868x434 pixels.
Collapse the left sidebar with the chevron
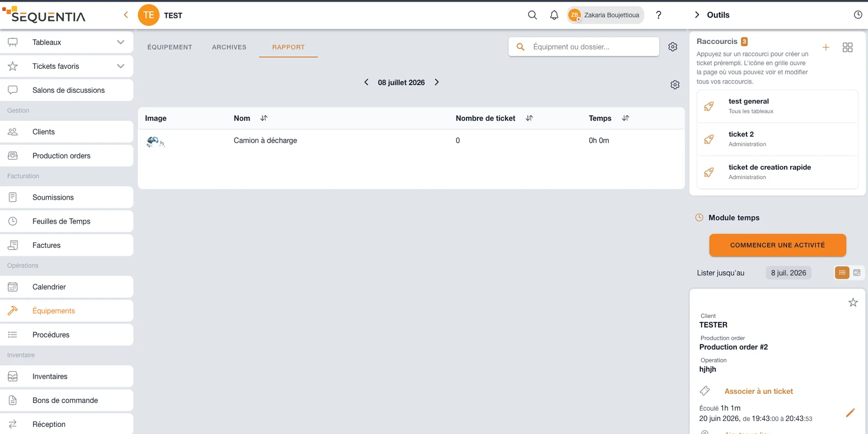pos(126,15)
